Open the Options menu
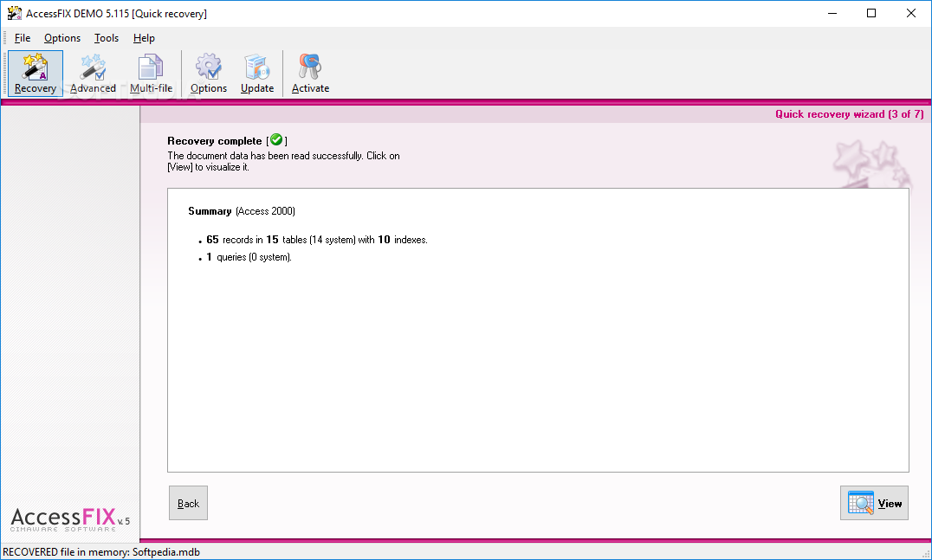Image resolution: width=932 pixels, height=560 pixels. click(62, 38)
